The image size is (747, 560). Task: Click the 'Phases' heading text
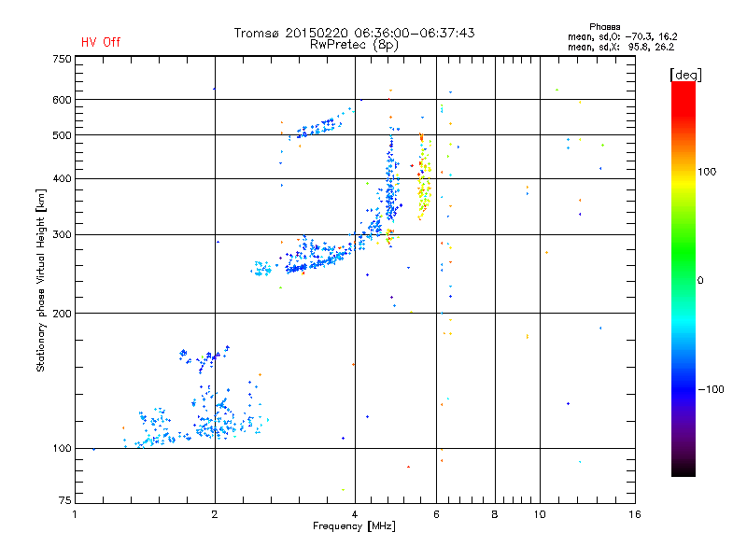coord(604,27)
